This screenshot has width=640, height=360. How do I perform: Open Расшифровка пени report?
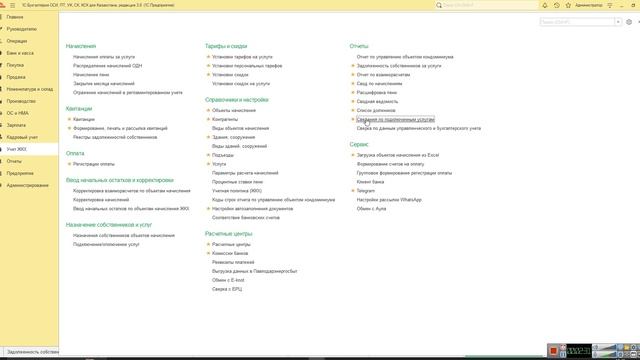[377, 93]
